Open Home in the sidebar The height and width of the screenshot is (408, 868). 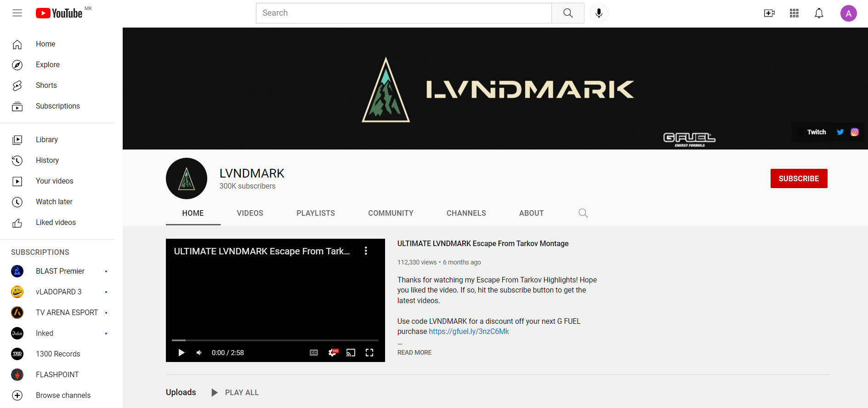pos(57,44)
